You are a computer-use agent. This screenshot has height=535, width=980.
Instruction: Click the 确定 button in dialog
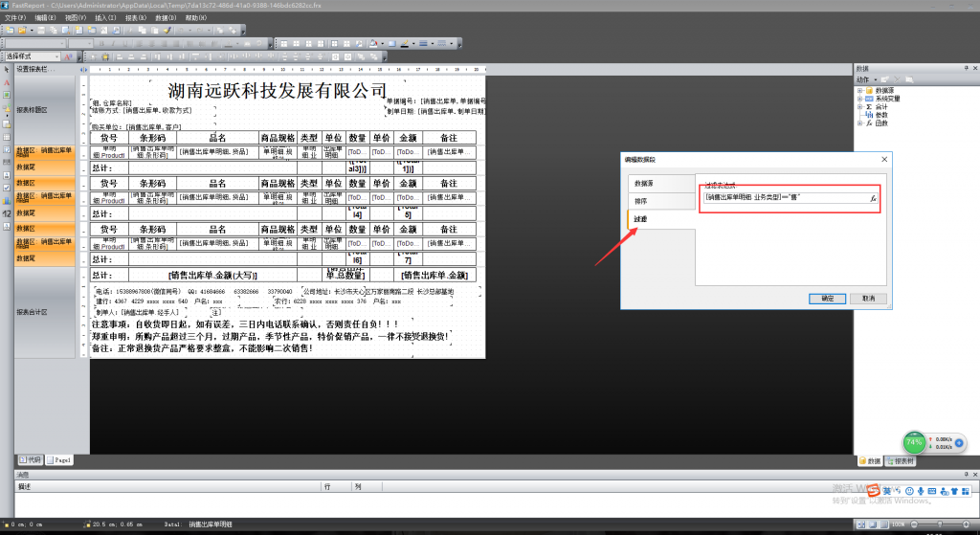point(827,299)
